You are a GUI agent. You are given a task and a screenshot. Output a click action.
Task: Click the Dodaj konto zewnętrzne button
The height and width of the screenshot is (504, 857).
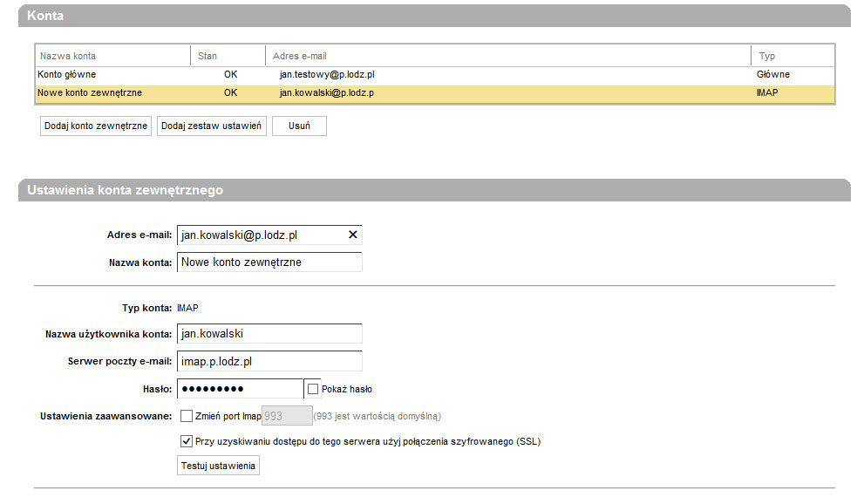[x=96, y=126]
